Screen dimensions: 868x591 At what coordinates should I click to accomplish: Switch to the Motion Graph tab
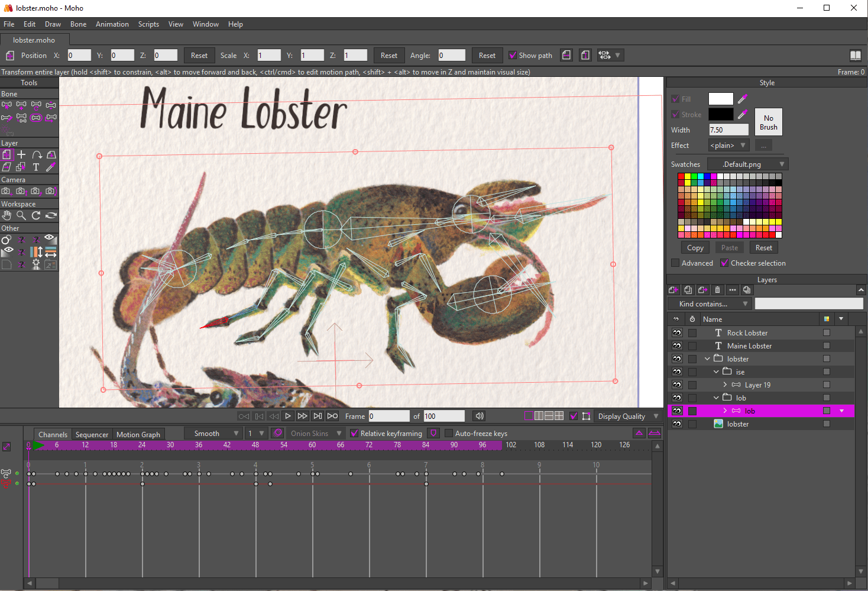138,434
